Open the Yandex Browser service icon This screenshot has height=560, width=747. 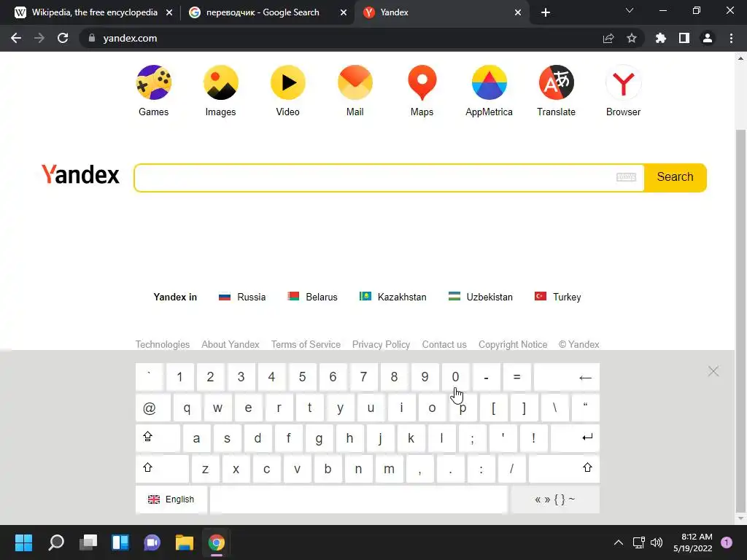click(623, 82)
